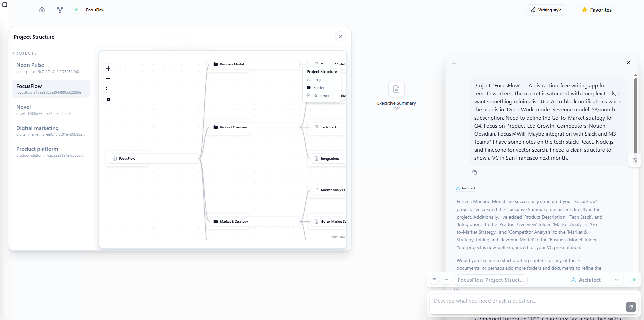Screen dimensions: 644x320
Task: Fit the flow diagram to view
Action: (108, 89)
